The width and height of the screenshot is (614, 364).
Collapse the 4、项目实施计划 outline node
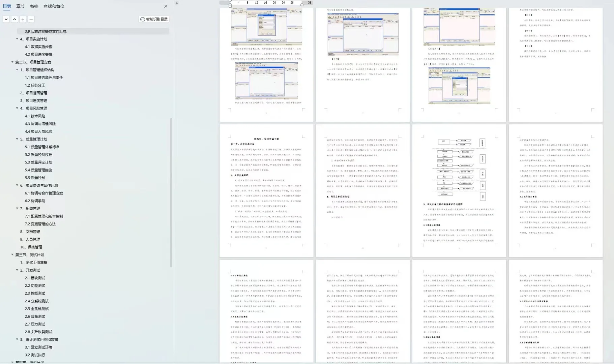(17, 39)
